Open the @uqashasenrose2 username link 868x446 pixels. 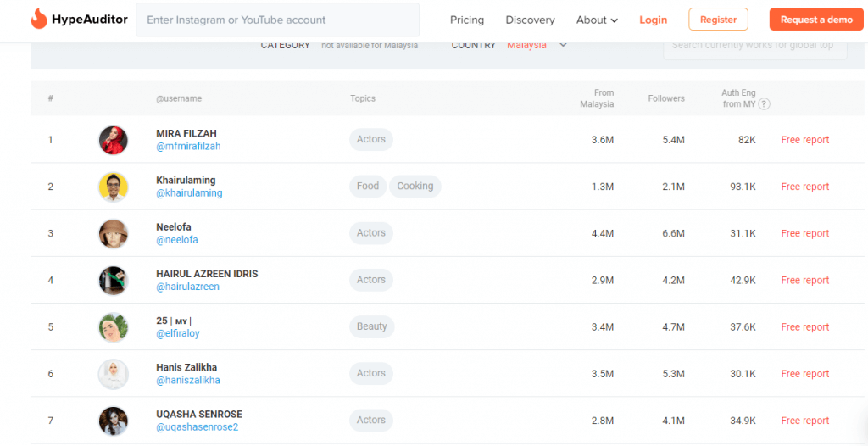[x=197, y=427]
